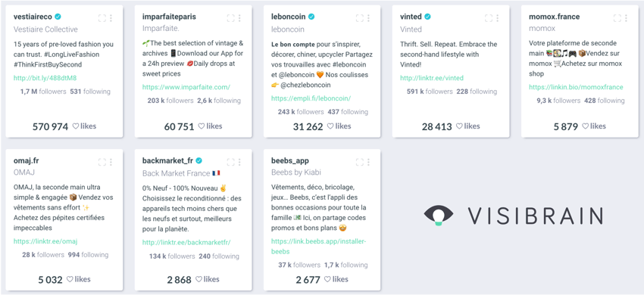Click the backmarket_fr account name

click(167, 160)
